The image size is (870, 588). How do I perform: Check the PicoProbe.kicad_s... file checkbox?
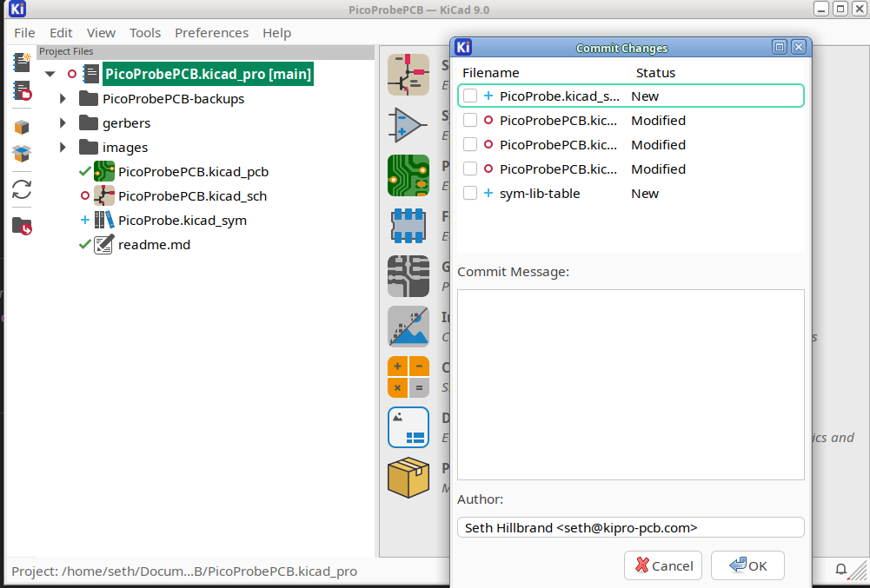[470, 96]
